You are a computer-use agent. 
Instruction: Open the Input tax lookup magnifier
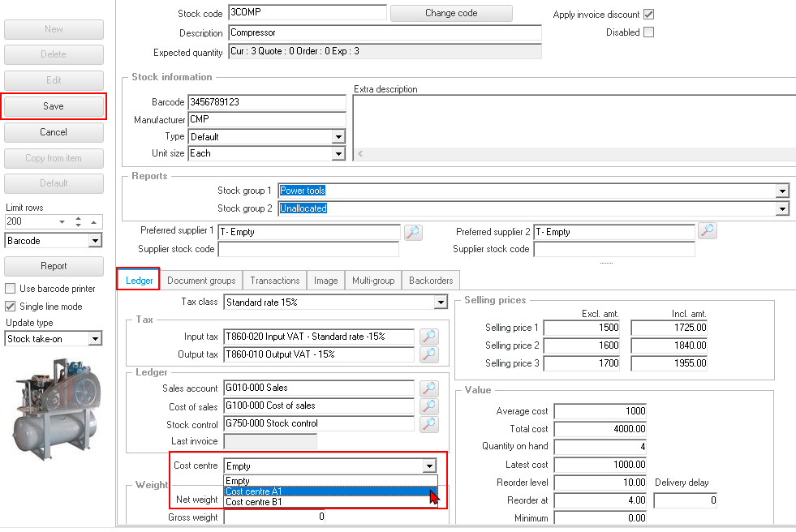[429, 336]
